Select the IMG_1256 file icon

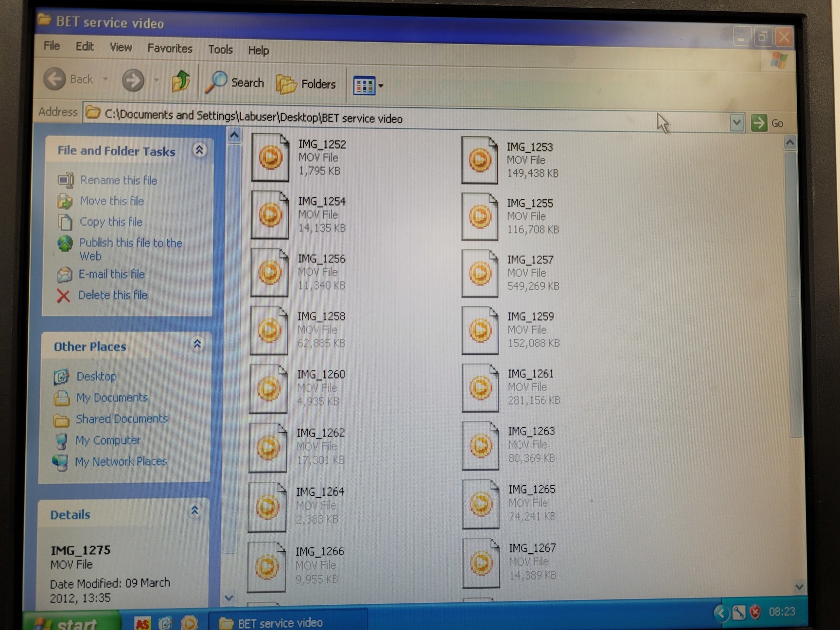269,272
